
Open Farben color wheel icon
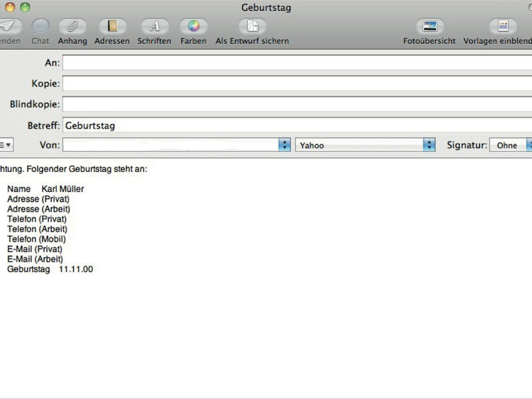193,26
